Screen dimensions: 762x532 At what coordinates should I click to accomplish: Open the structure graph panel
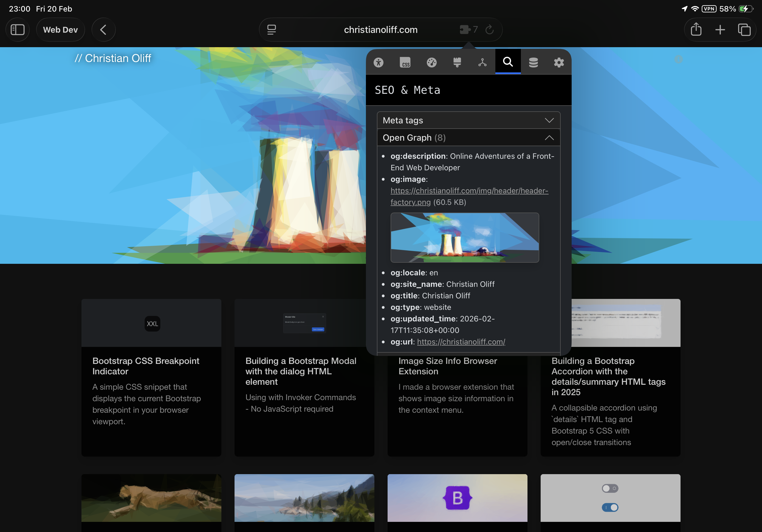[x=482, y=62]
